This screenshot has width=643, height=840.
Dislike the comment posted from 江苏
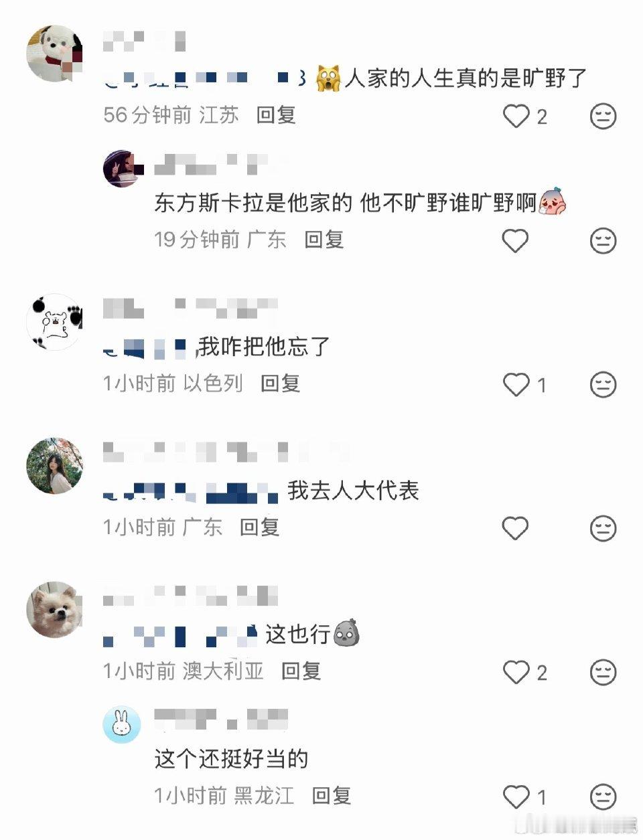(x=603, y=116)
